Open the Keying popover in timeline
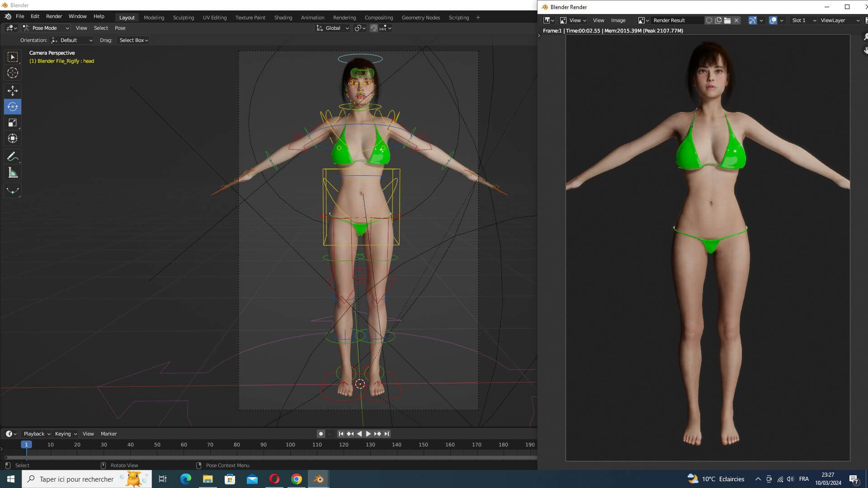 pyautogui.click(x=66, y=434)
